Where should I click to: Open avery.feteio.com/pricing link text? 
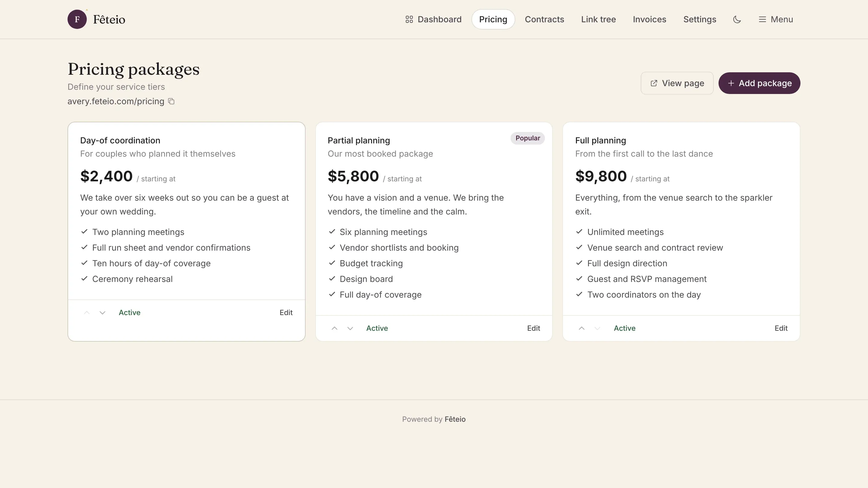(x=115, y=102)
